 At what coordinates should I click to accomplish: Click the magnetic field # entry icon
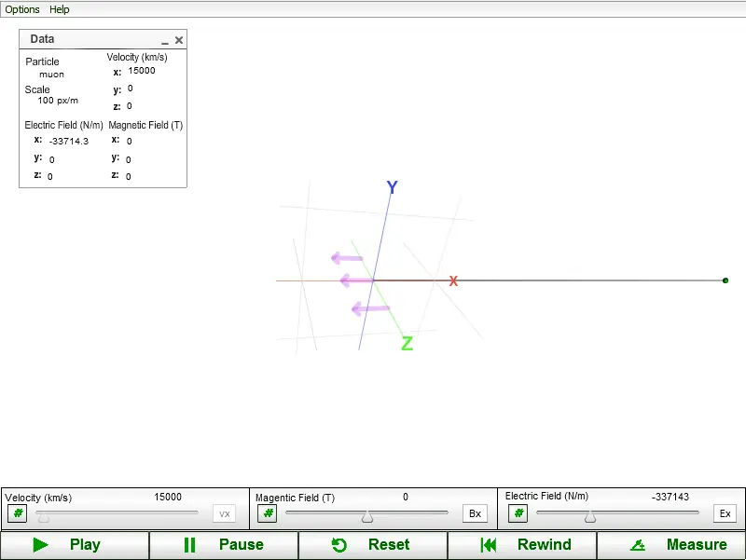tap(268, 513)
